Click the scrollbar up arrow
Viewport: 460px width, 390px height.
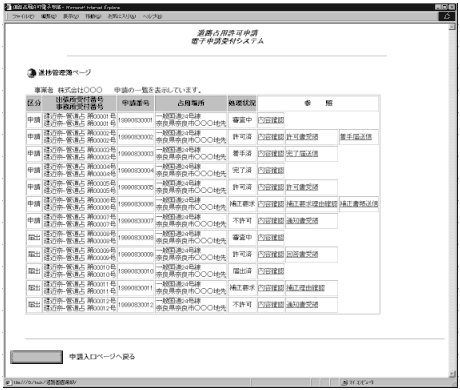(452, 27)
